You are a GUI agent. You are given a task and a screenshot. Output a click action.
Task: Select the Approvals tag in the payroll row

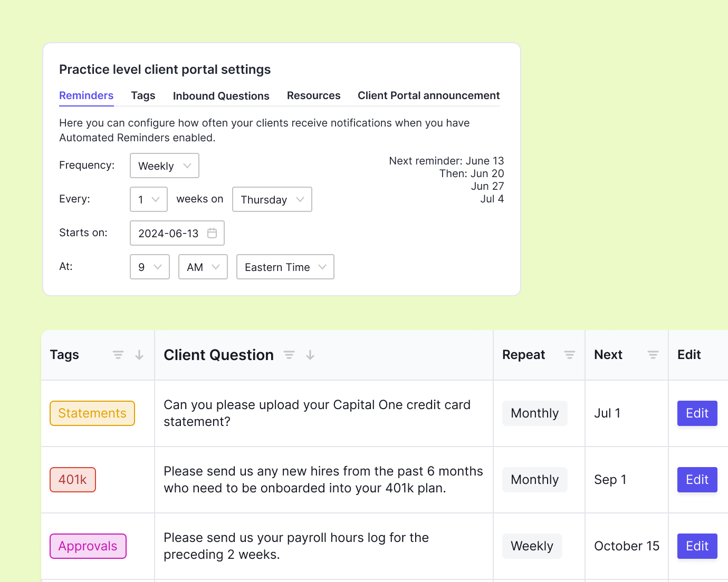coord(88,546)
